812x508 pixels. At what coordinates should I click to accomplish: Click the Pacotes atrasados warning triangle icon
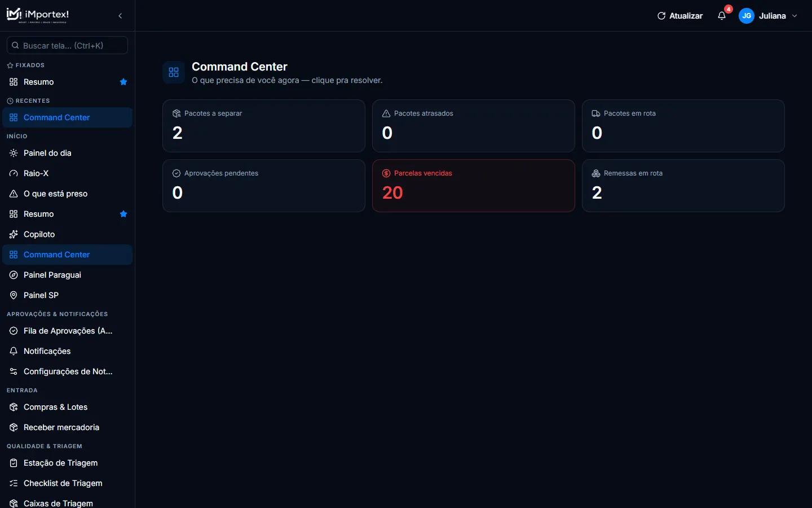[386, 113]
